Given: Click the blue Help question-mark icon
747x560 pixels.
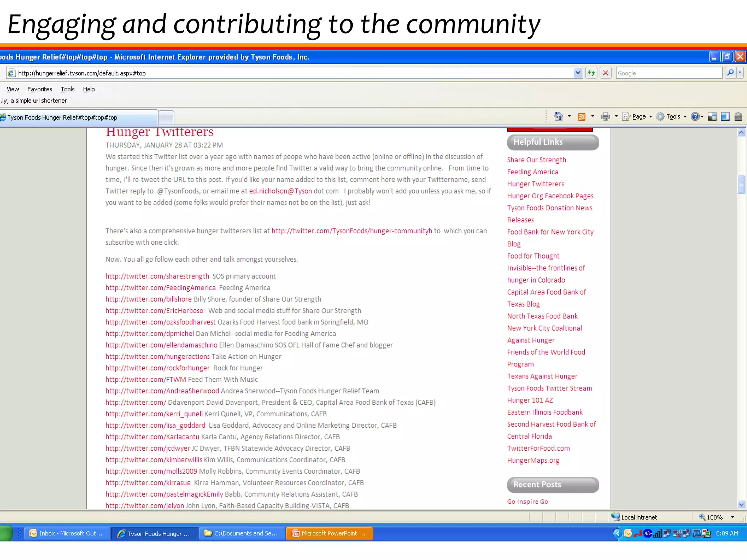Looking at the screenshot, I should (695, 117).
